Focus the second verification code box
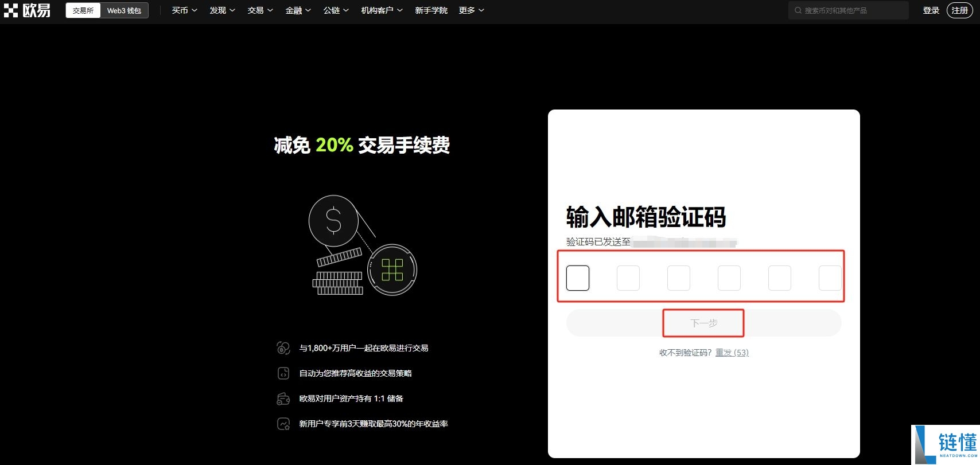The width and height of the screenshot is (980, 465). point(628,278)
